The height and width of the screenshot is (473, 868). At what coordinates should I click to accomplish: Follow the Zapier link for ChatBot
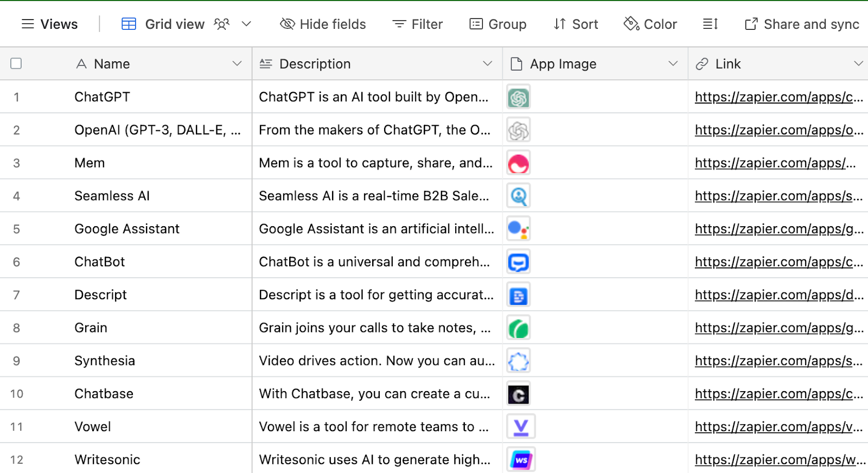(x=778, y=262)
